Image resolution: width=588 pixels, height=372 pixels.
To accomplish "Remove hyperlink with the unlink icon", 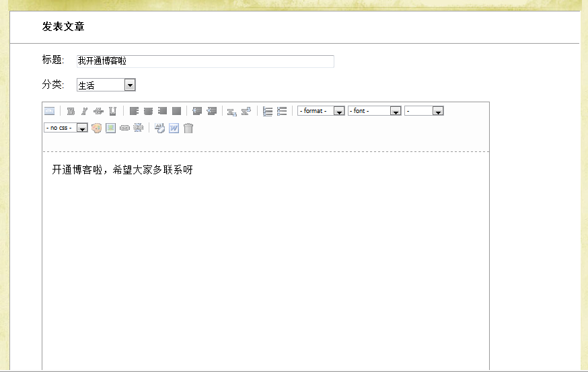I will tap(139, 128).
